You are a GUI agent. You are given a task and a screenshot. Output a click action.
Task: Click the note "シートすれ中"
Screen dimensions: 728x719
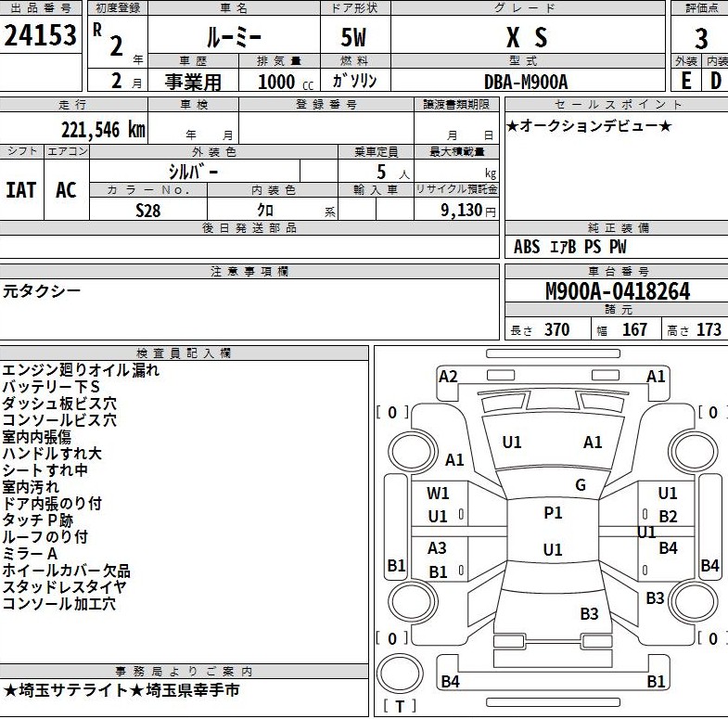pyautogui.click(x=45, y=470)
